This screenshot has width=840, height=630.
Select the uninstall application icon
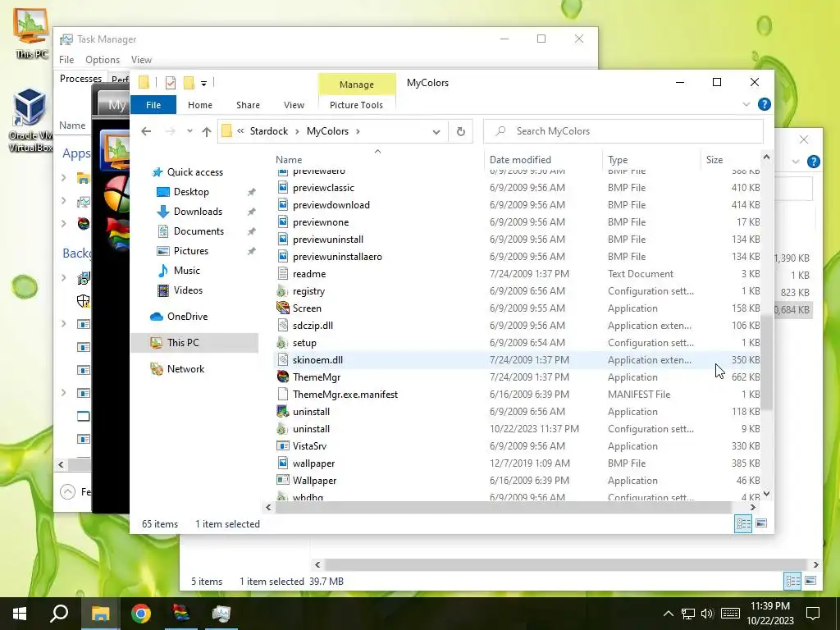click(283, 412)
